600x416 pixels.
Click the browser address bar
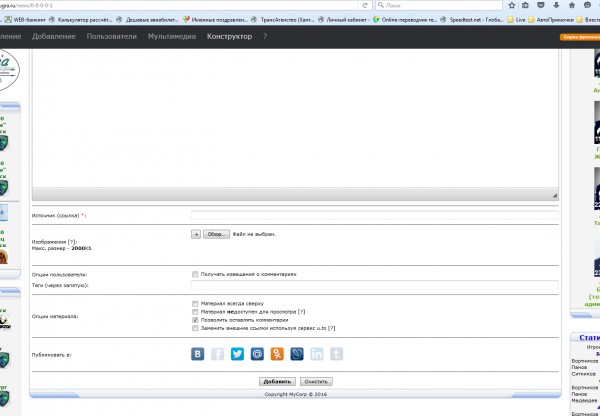(180, 5)
